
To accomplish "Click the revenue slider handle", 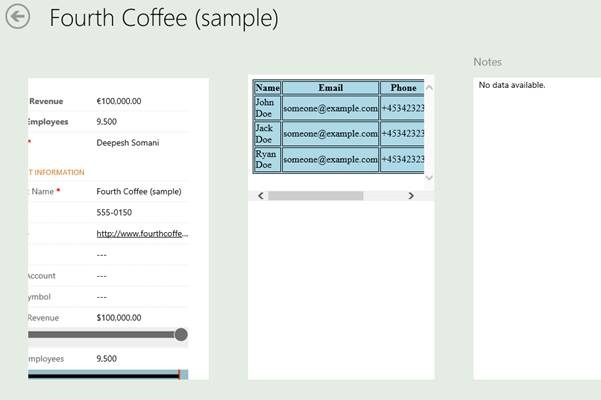I will coord(181,334).
